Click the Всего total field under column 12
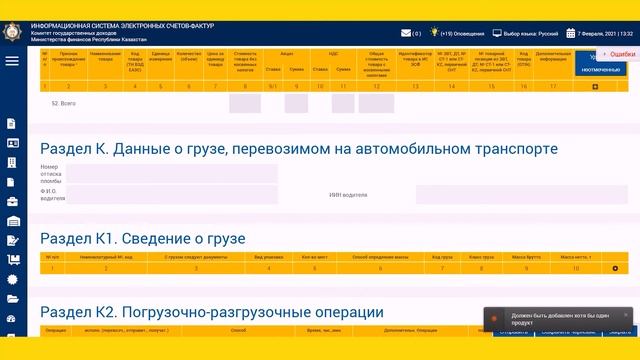This screenshot has width=640, height=360. [376, 103]
